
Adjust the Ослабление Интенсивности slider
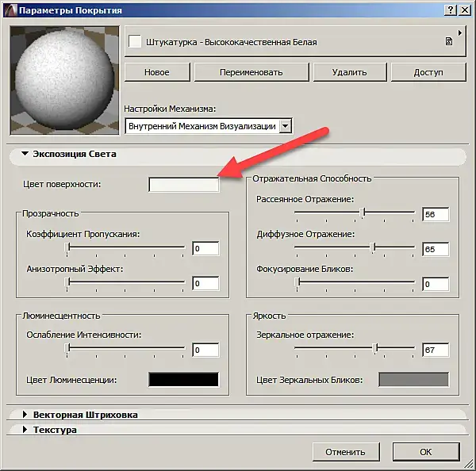67,348
